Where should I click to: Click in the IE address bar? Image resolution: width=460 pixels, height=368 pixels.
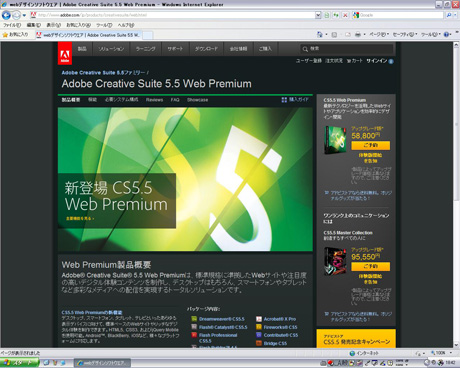(172, 15)
